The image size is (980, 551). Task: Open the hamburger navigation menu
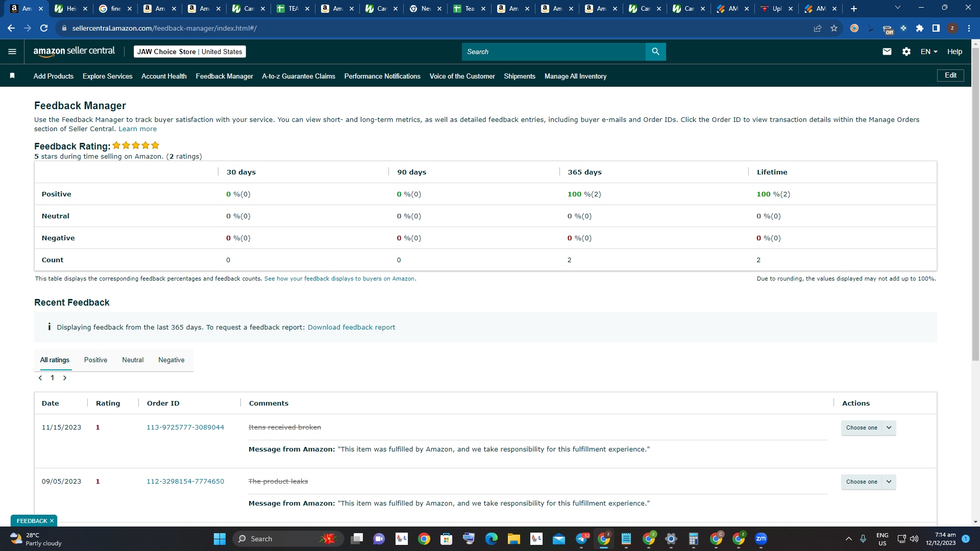[x=12, y=52]
